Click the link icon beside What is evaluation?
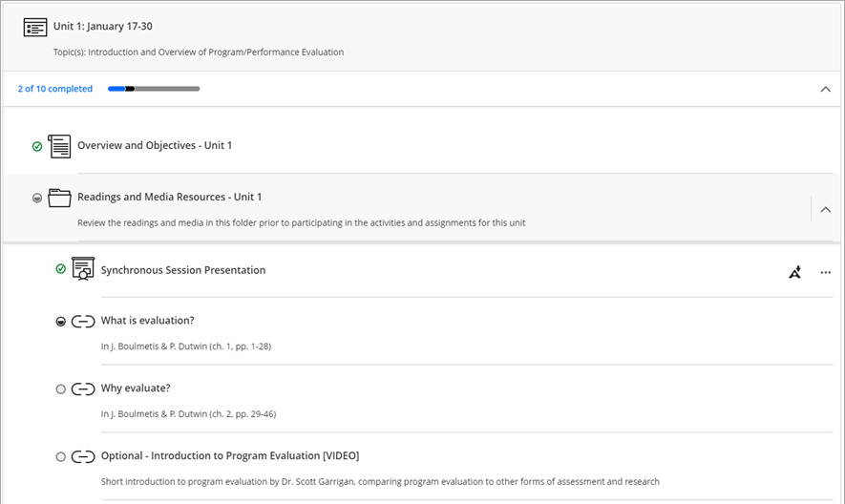This screenshot has width=845, height=504. (x=83, y=321)
